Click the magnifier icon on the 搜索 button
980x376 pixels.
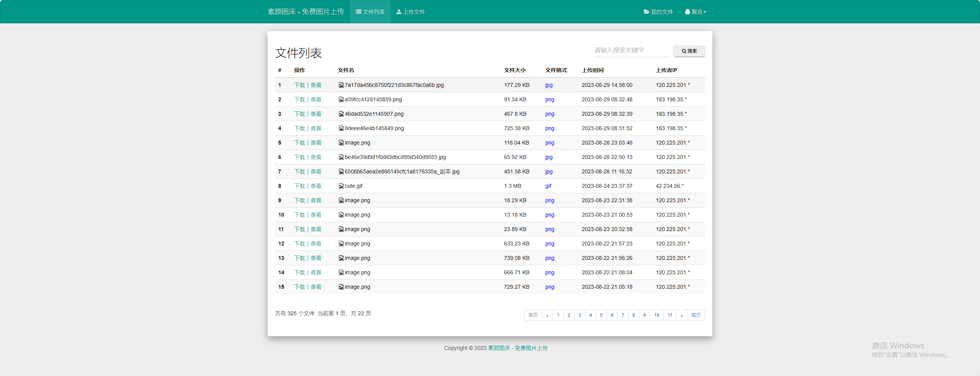[684, 51]
